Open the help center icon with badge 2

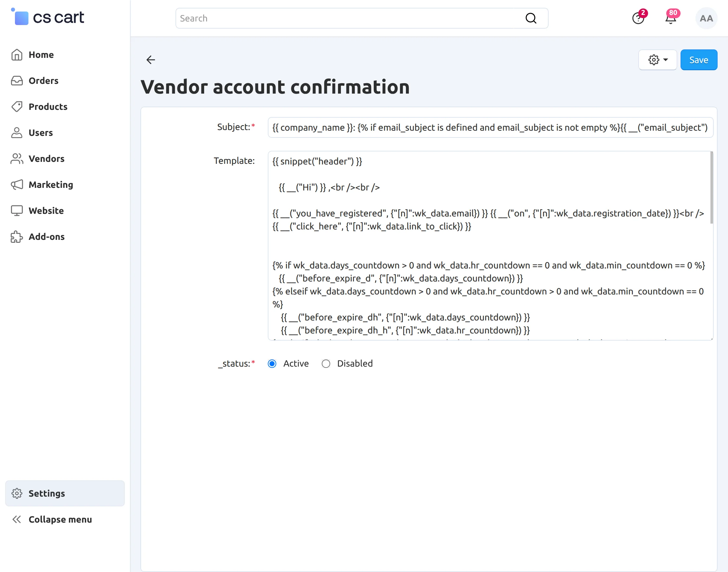638,18
